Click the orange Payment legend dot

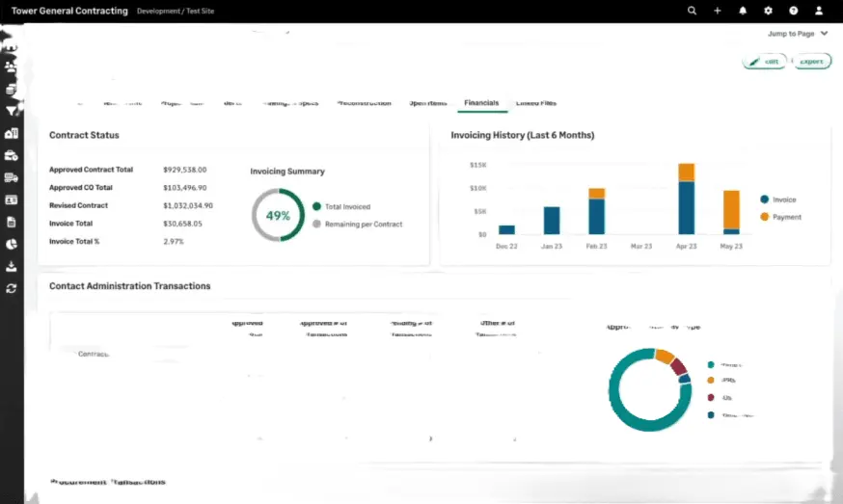764,217
